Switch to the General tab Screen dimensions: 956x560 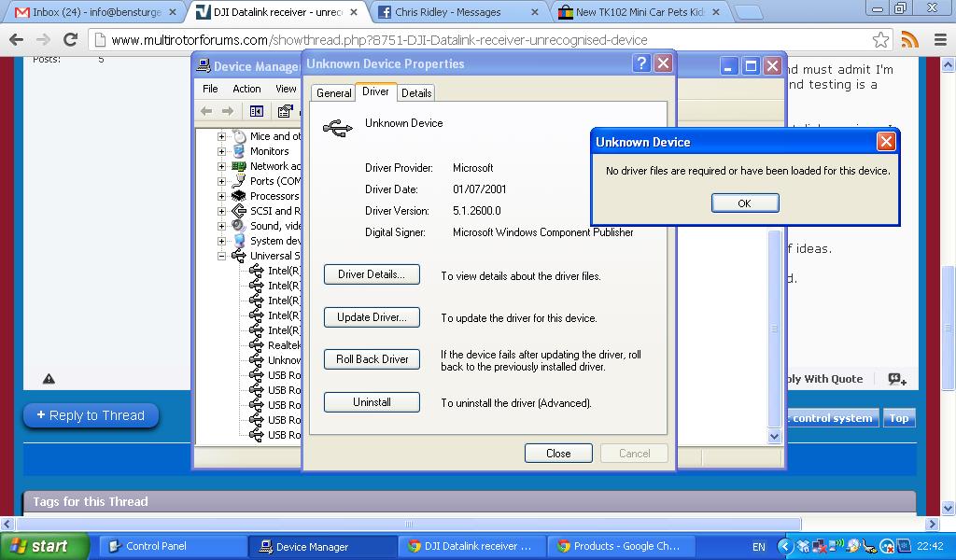point(333,93)
